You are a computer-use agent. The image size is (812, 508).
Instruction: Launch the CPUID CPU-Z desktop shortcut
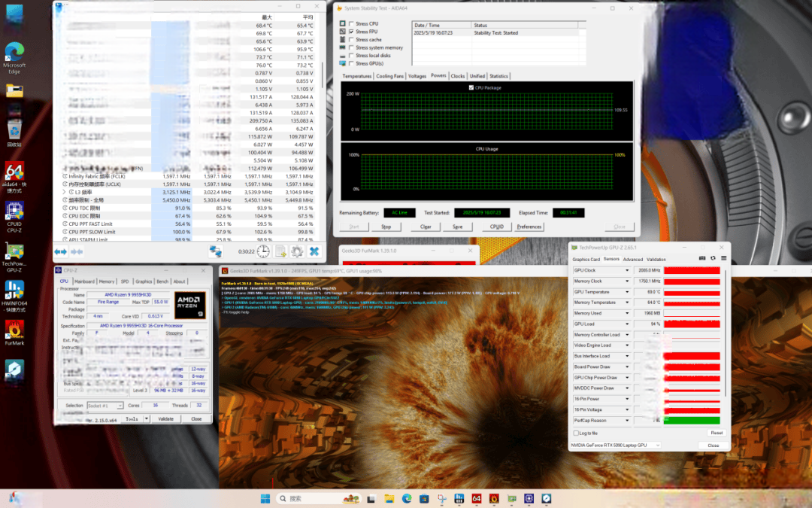coord(14,217)
